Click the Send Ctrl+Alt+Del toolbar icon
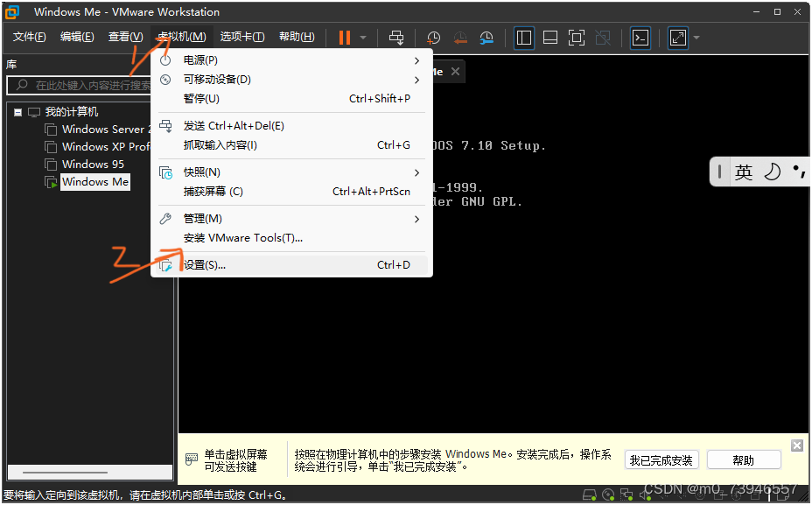 pyautogui.click(x=396, y=38)
